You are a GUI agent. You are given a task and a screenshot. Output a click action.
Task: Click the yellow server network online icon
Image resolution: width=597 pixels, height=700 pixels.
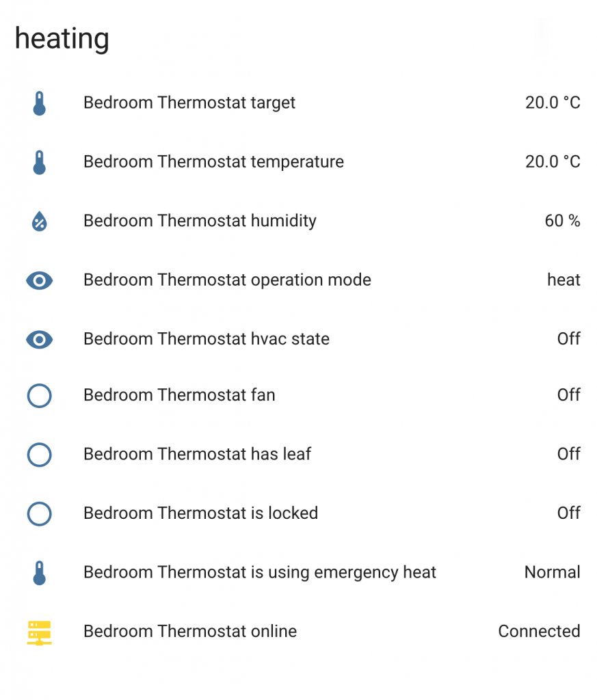click(x=40, y=632)
